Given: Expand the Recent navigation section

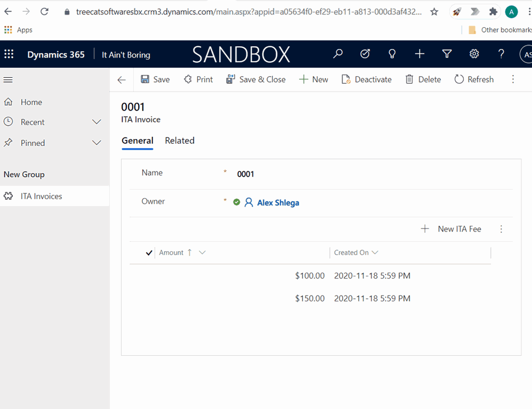Looking at the screenshot, I should coord(96,122).
